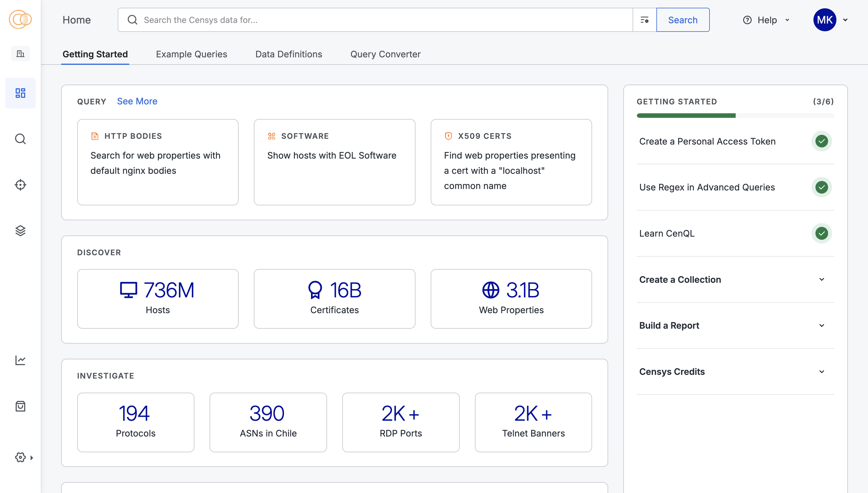Expand the Create a Collection section
This screenshot has height=493, width=868.
pyautogui.click(x=821, y=279)
